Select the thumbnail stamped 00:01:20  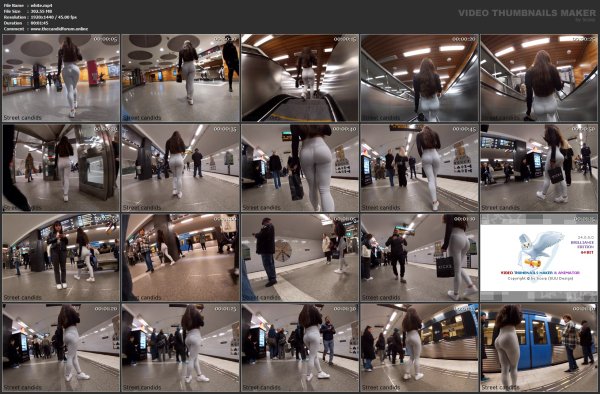click(x=61, y=348)
